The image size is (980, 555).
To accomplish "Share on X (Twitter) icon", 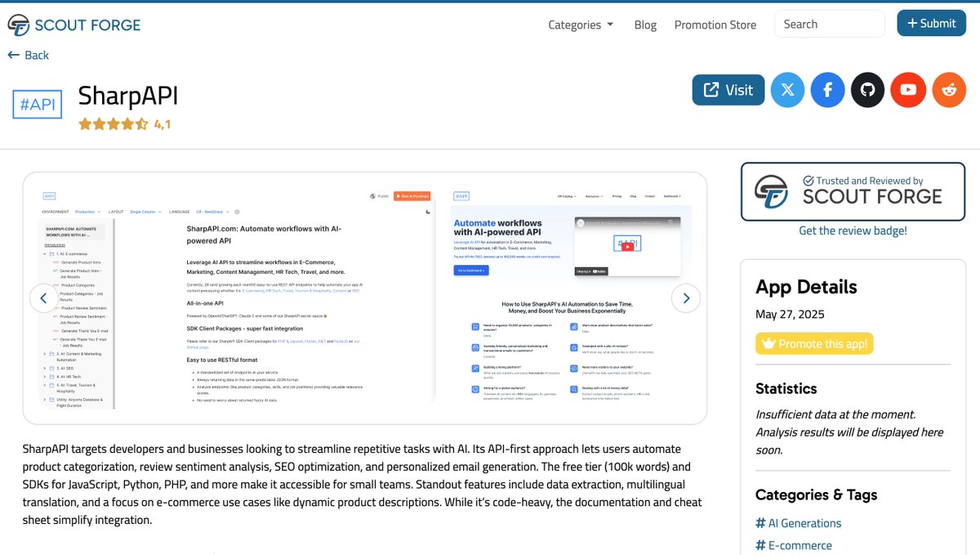I will tap(787, 90).
